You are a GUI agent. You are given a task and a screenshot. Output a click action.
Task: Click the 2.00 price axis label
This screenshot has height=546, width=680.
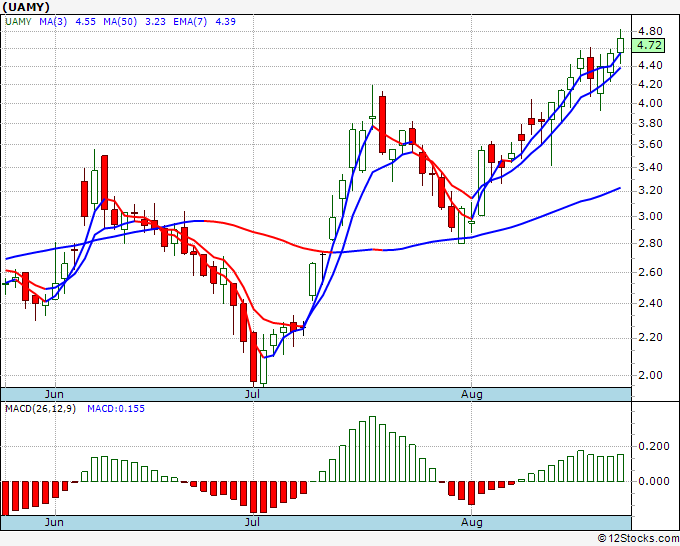point(650,375)
